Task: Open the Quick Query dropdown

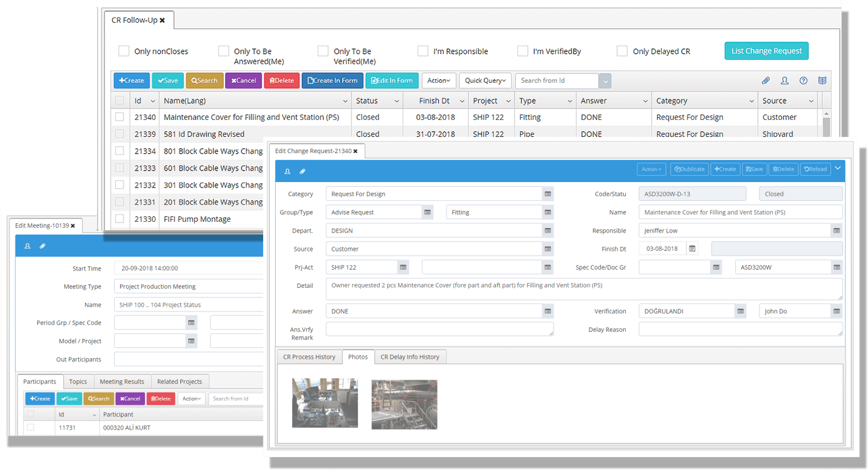Action: (x=486, y=81)
